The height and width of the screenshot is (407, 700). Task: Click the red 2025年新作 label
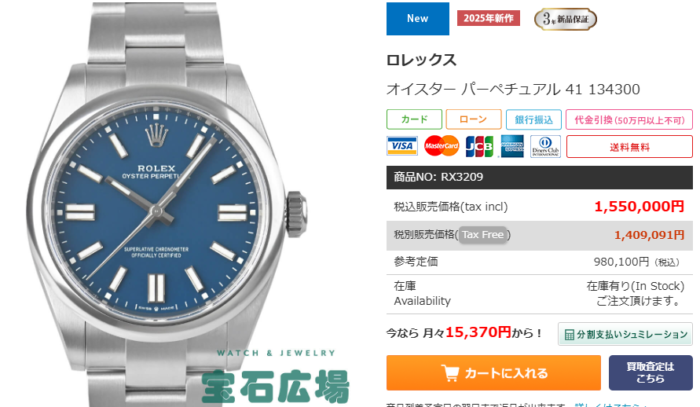[488, 18]
